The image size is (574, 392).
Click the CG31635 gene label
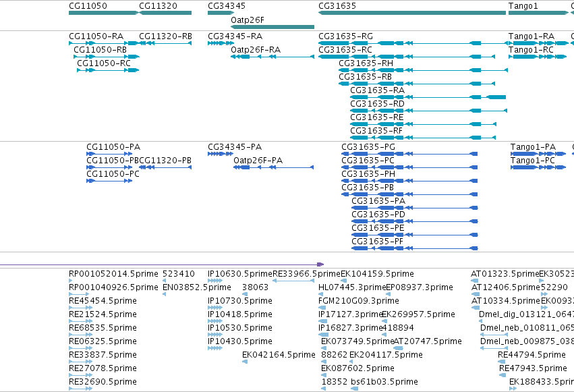pos(337,6)
